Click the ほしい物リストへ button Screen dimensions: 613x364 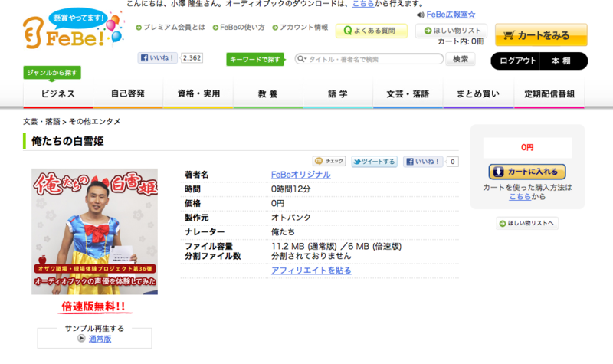(x=527, y=223)
